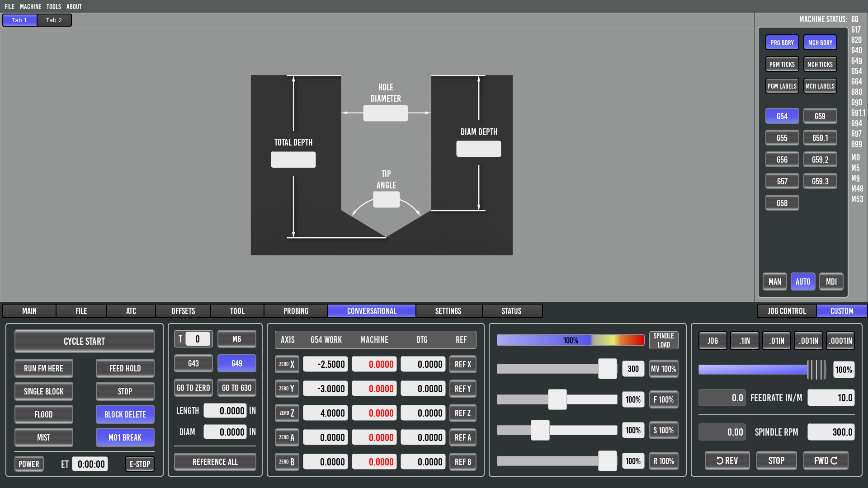Click SINGLE BLOCK button
Screen dimensions: 868x488
(43, 391)
